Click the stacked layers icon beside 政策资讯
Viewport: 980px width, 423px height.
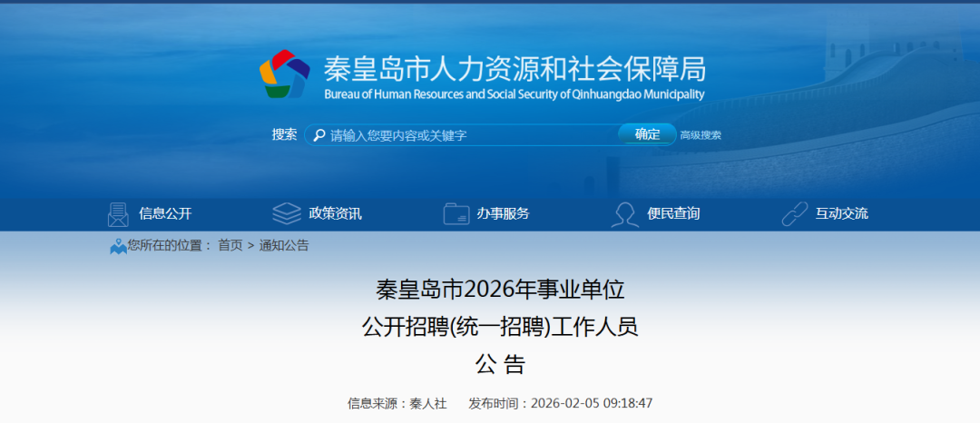point(287,214)
